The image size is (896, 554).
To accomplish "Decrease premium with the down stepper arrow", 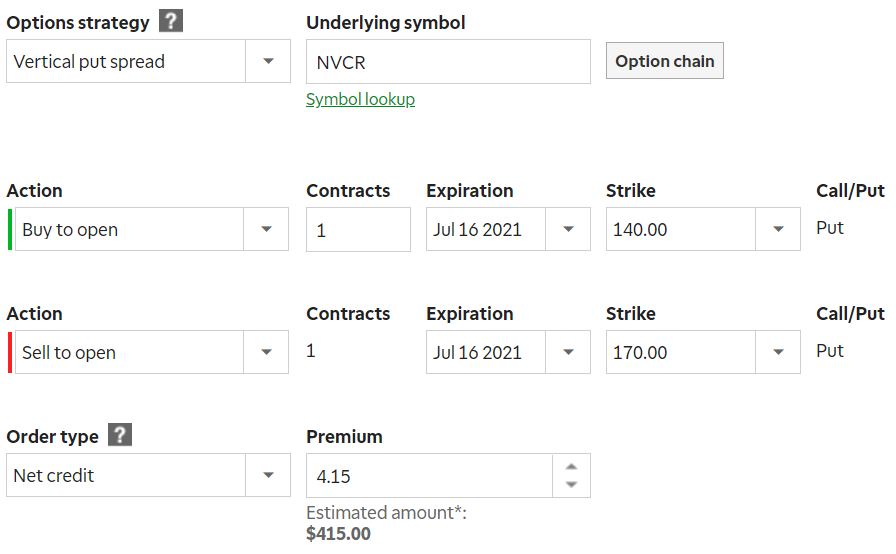I will coord(571,485).
